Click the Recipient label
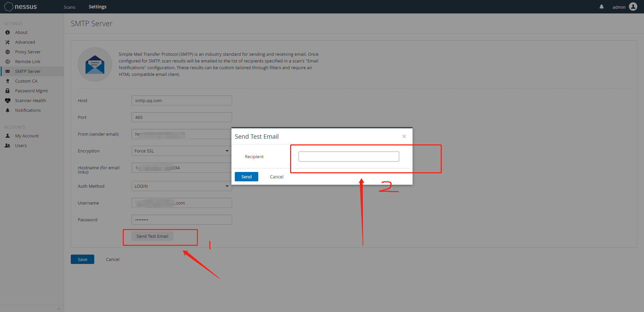This screenshot has width=644, height=312. pyautogui.click(x=254, y=157)
